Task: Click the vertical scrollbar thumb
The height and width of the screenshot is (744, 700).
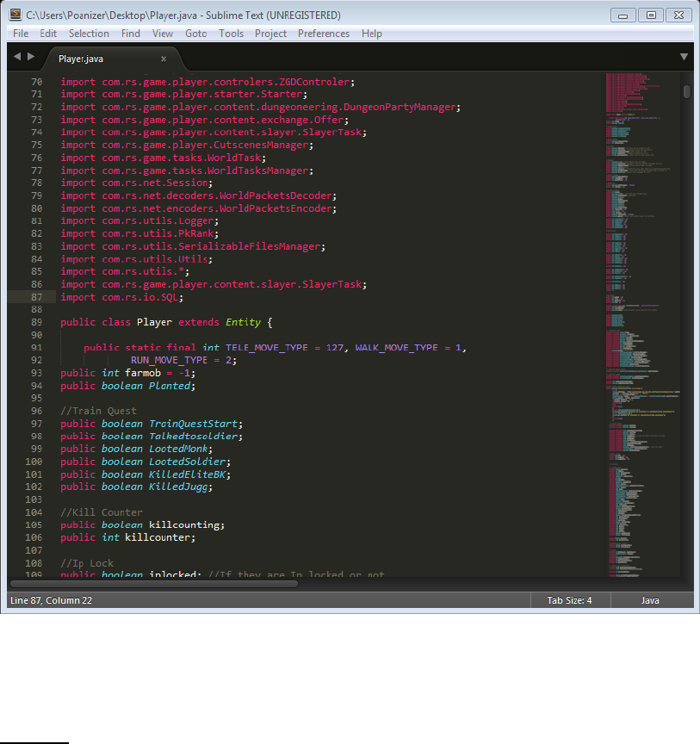Action: [x=687, y=91]
